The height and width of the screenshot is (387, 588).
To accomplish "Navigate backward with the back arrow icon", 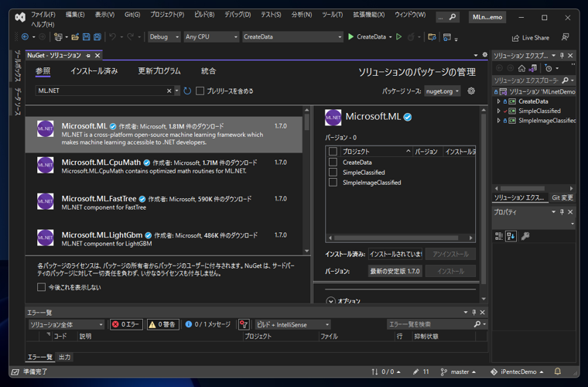I will 25,36.
